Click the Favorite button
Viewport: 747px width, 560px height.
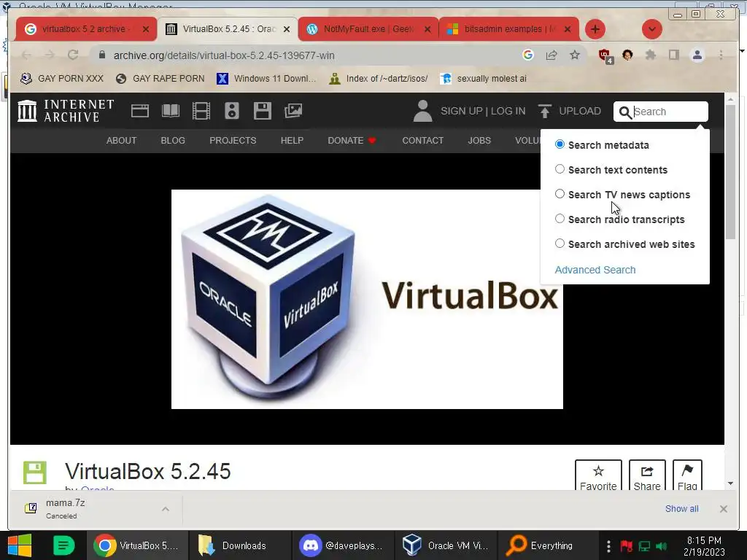pyautogui.click(x=598, y=475)
